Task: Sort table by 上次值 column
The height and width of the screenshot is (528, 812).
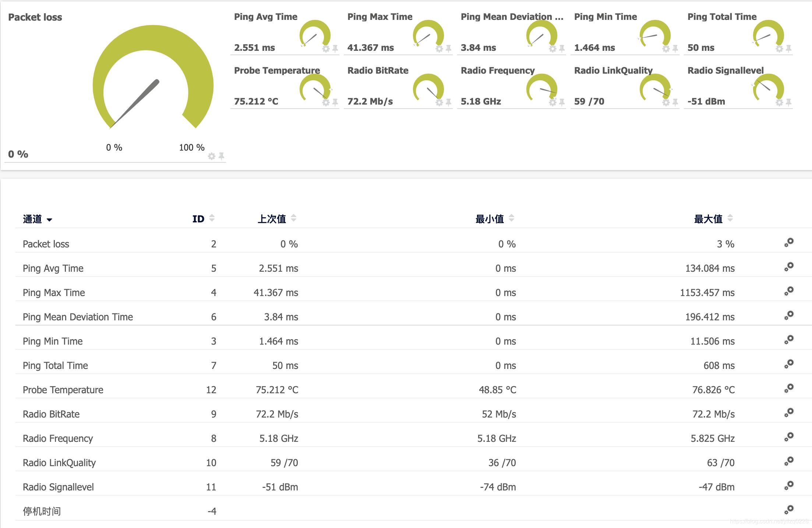Action: [277, 219]
